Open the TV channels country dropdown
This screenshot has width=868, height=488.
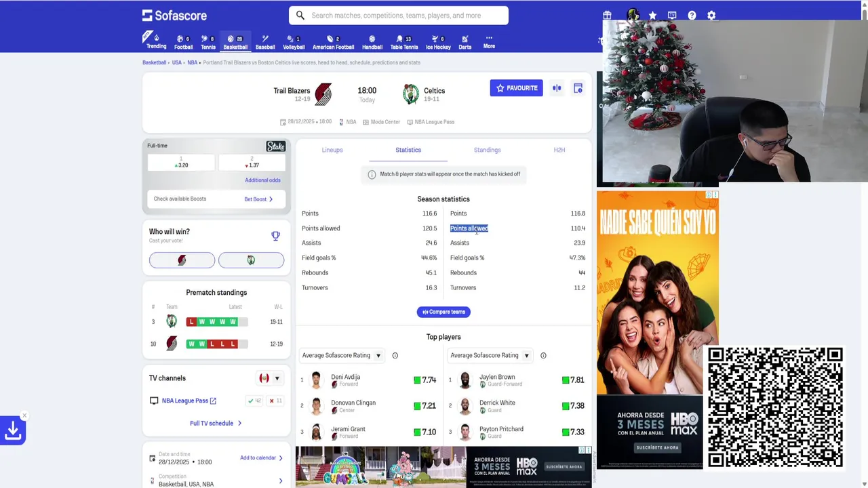[x=269, y=378]
